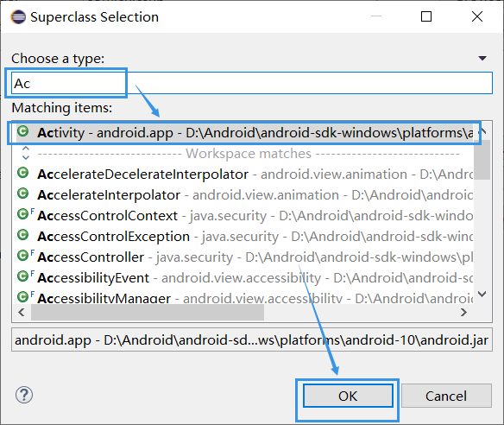This screenshot has height=425, width=504.
Task: Click the class icon beside Activity
Action: coord(22,131)
